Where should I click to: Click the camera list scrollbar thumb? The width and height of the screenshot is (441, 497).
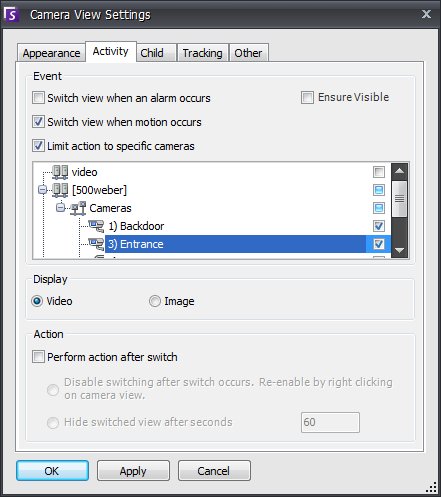click(399, 199)
